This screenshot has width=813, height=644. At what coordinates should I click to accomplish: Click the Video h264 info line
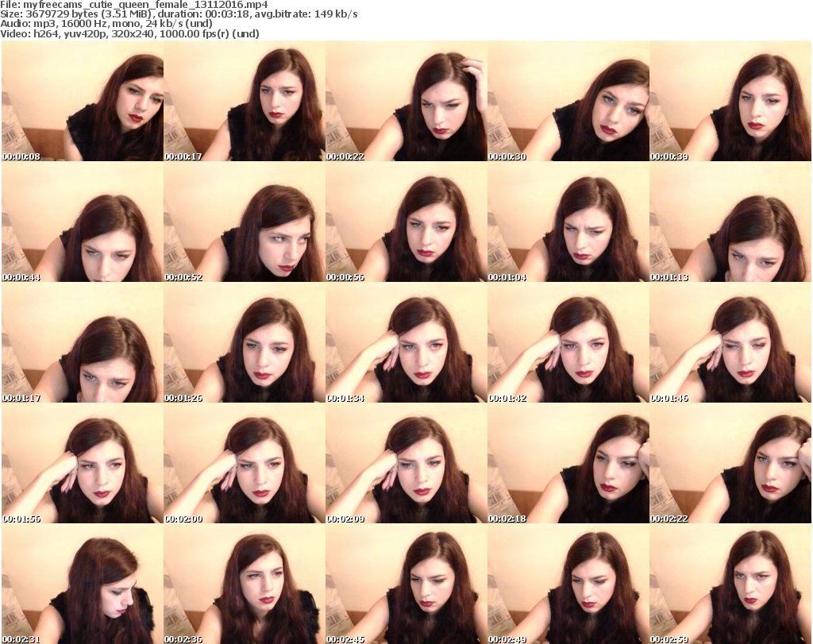click(129, 33)
